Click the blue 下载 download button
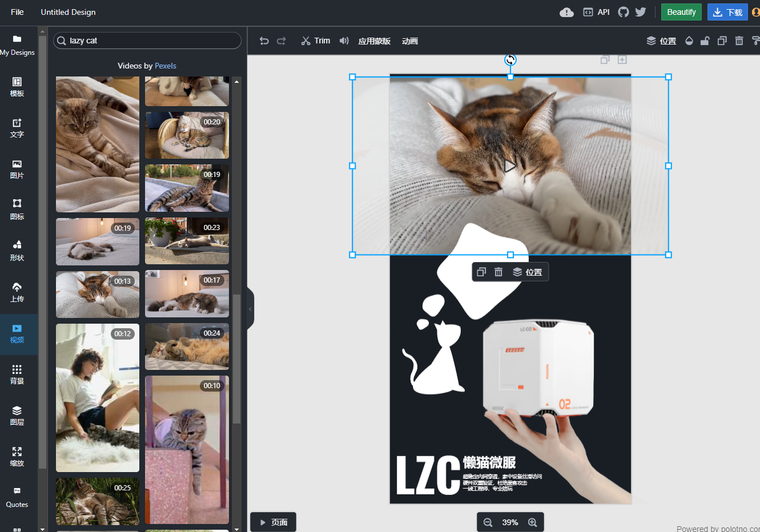 pyautogui.click(x=727, y=12)
